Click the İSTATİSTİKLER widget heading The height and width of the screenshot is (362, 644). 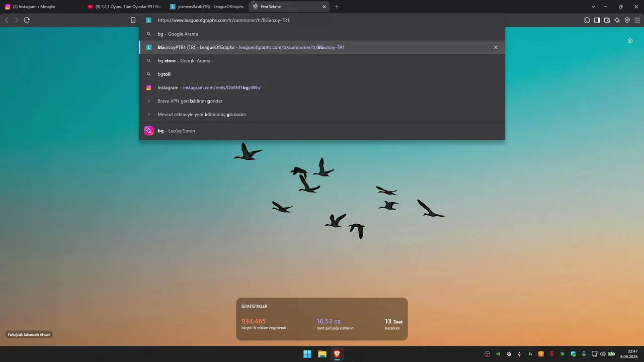(254, 306)
